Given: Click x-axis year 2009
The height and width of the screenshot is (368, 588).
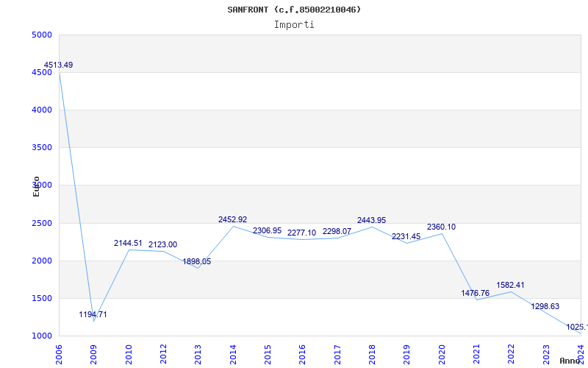Looking at the screenshot, I should [94, 354].
